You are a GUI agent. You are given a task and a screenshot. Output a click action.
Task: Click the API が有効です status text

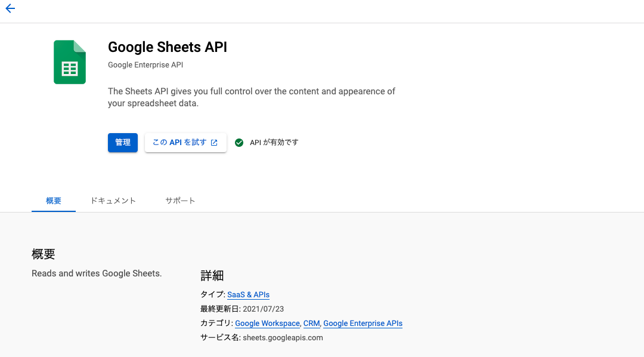(274, 143)
